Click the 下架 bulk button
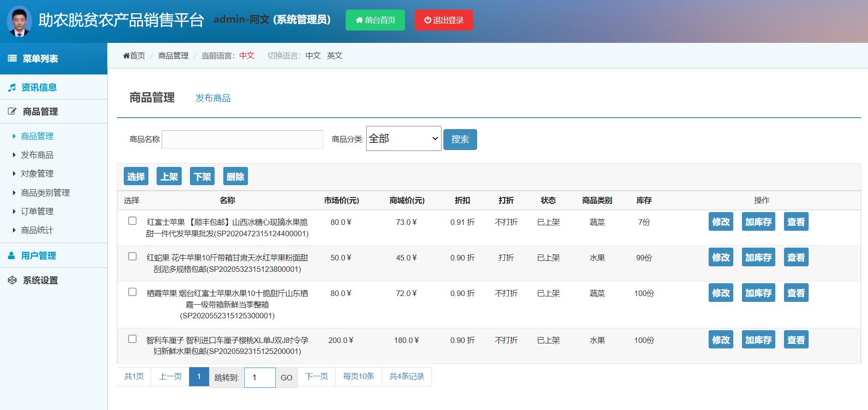The width and height of the screenshot is (868, 410). [x=202, y=176]
